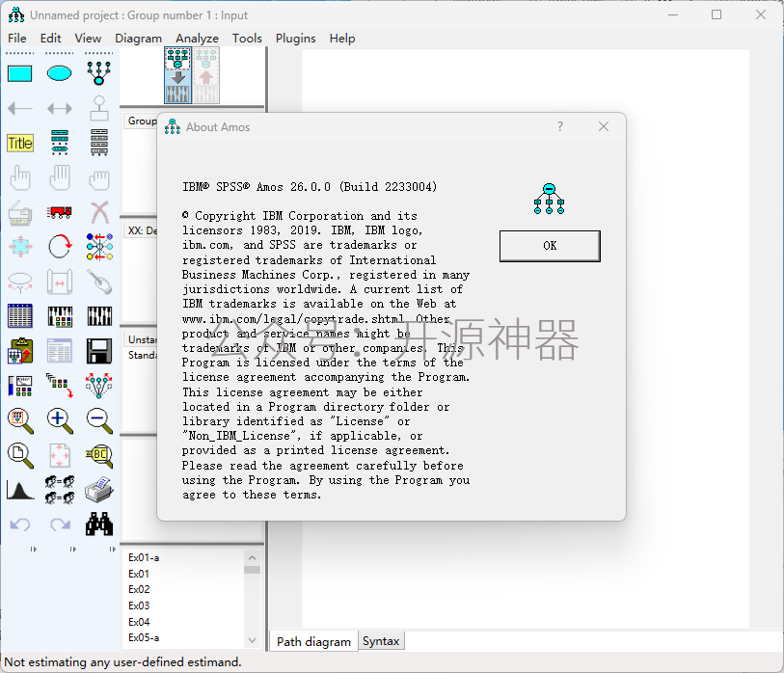Save the path diagram with floppy disk icon
Screen dimensions: 784x673
(99, 351)
